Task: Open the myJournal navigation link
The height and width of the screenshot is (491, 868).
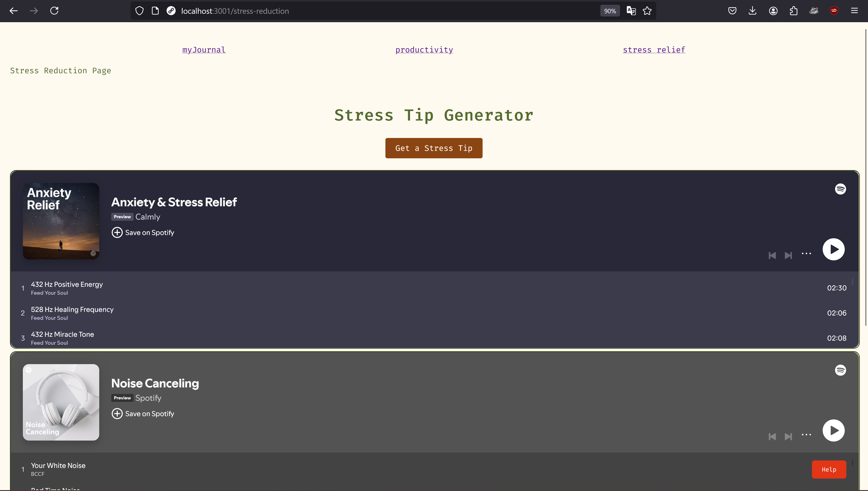Action: tap(204, 50)
